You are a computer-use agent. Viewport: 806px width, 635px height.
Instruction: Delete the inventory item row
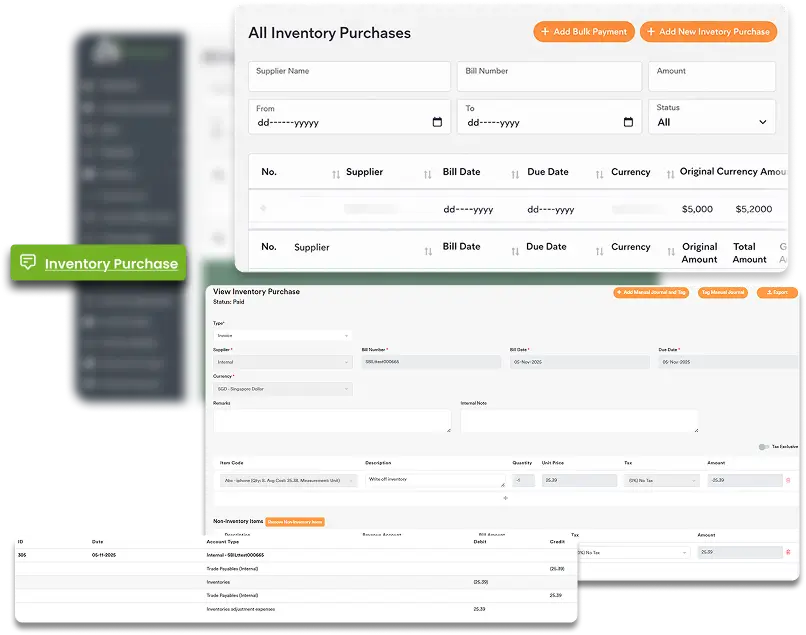788,480
